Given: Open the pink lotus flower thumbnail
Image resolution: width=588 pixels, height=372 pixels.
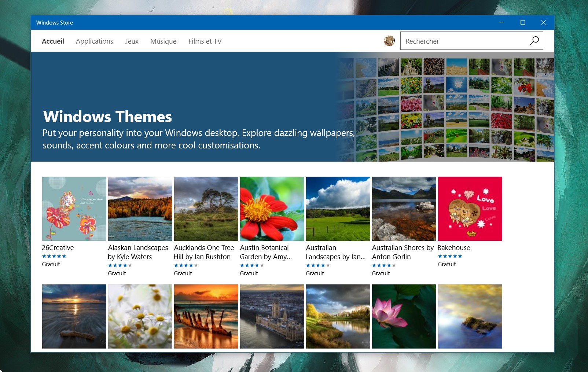Looking at the screenshot, I should 404,316.
